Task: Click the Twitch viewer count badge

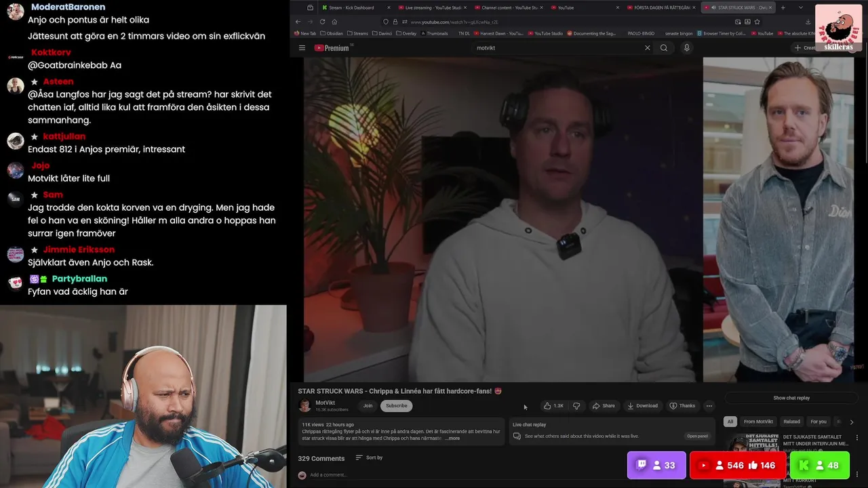Action: pyautogui.click(x=656, y=466)
